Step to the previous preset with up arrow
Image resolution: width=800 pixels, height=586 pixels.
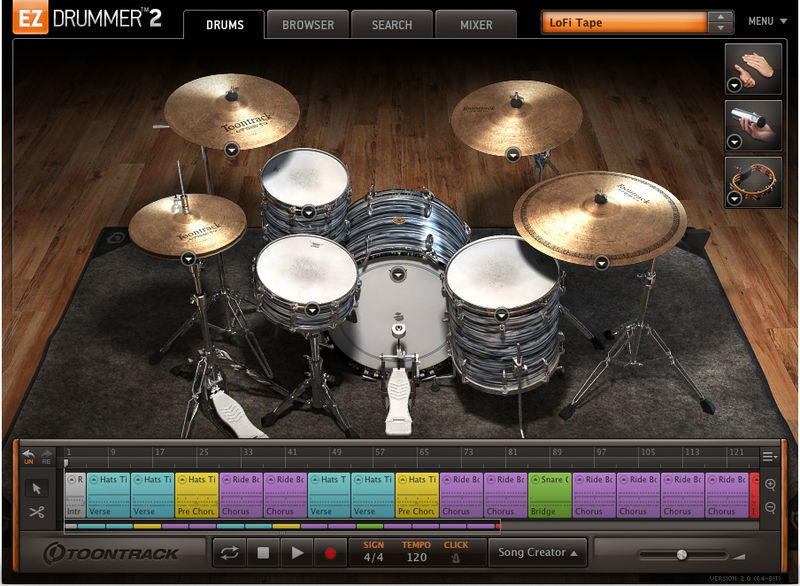click(720, 17)
